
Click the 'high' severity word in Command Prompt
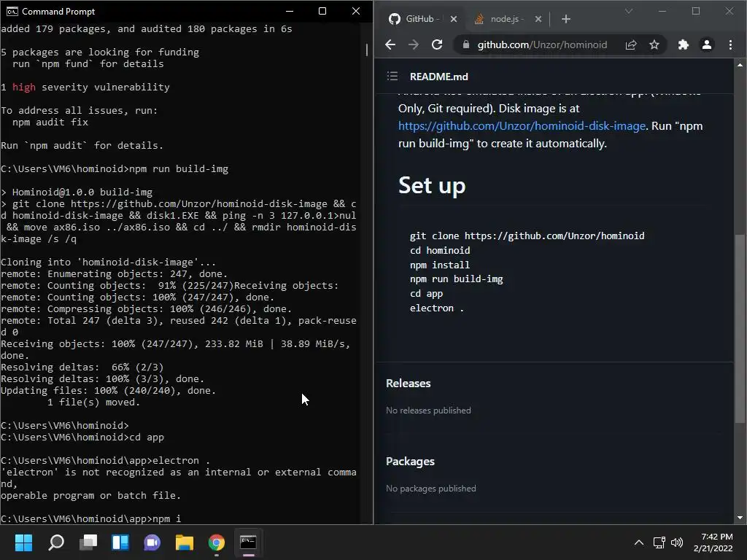(x=24, y=87)
